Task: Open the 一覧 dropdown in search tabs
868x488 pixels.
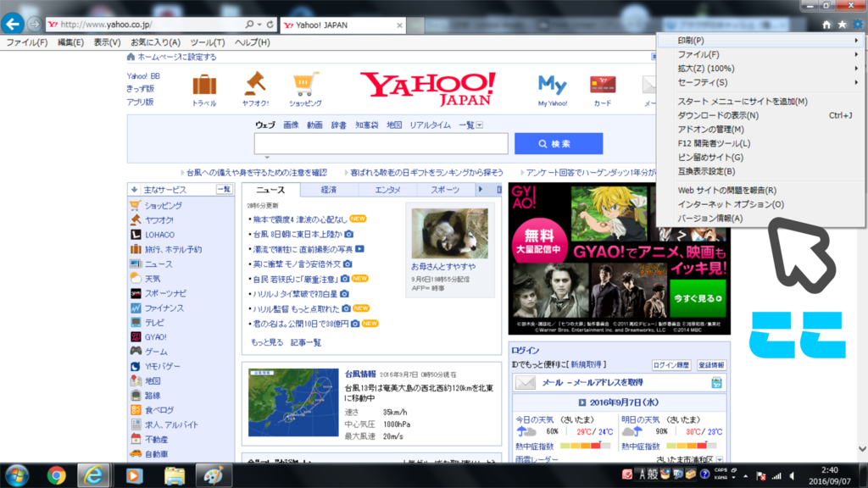Action: (x=480, y=125)
